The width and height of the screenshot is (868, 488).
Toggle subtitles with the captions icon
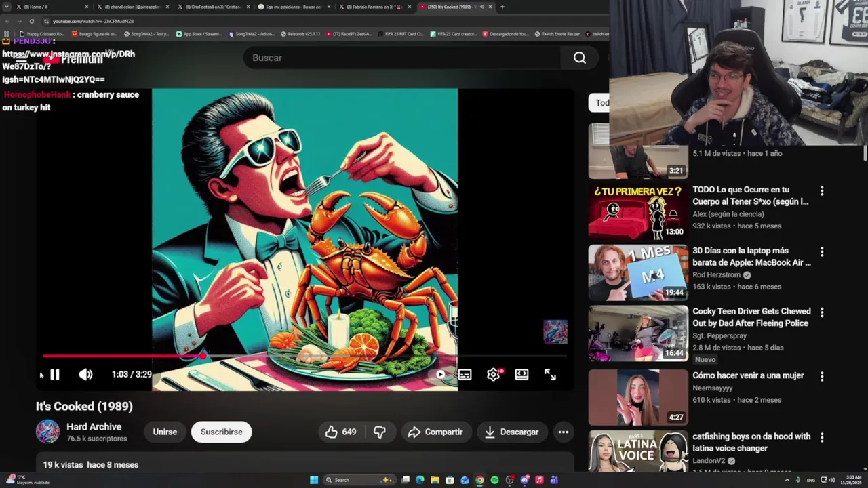coord(465,374)
